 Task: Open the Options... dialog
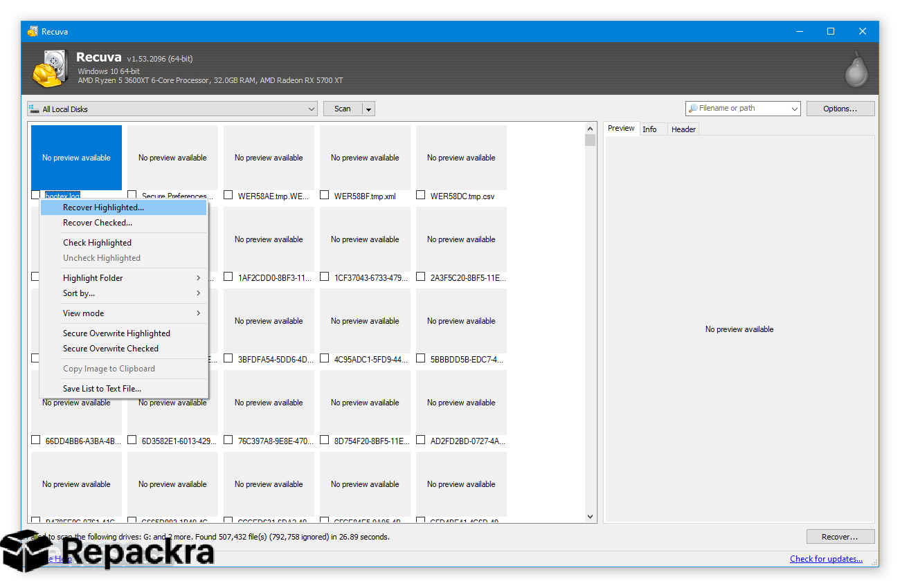tap(840, 109)
